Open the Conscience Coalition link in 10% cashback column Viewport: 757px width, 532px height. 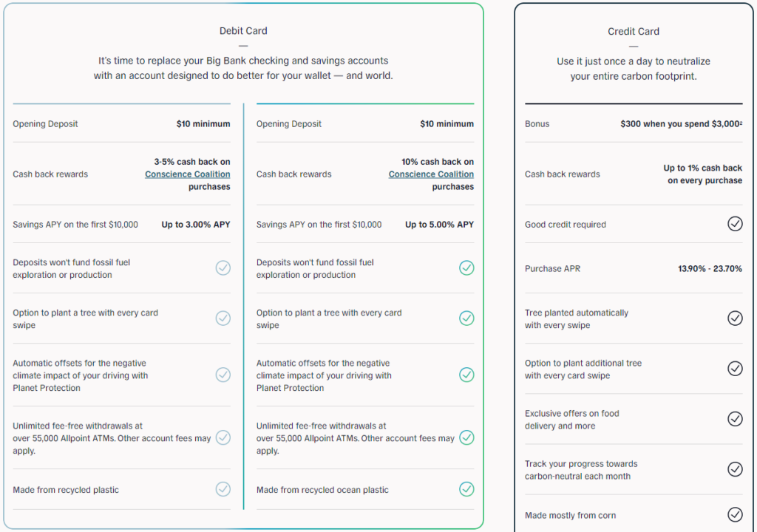coord(431,174)
